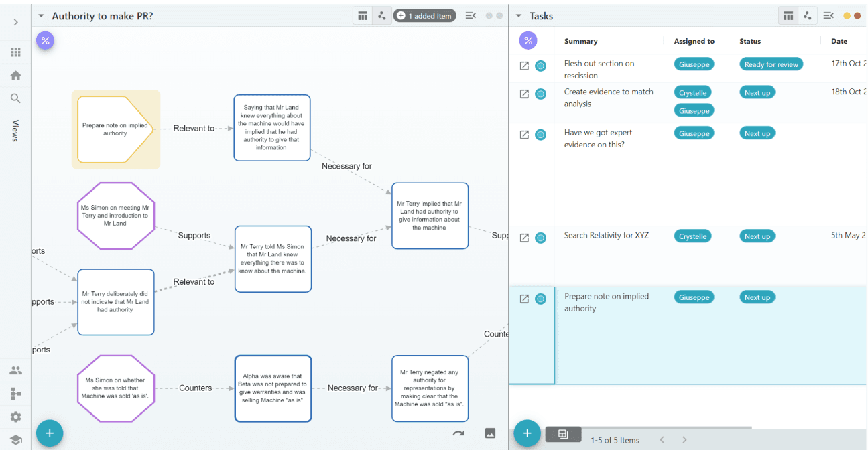Toggle the side panel icon in Tasks view
Image resolution: width=868 pixels, height=450 pixels.
pos(828,16)
